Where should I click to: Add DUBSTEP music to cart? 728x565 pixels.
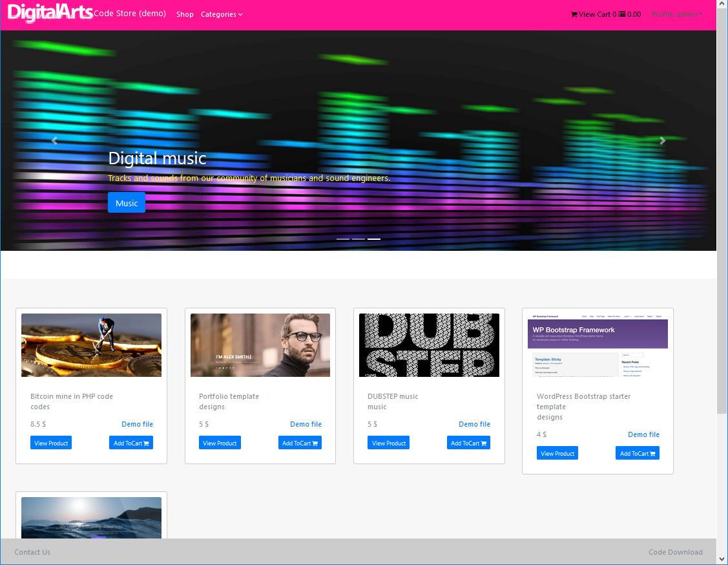pyautogui.click(x=468, y=443)
